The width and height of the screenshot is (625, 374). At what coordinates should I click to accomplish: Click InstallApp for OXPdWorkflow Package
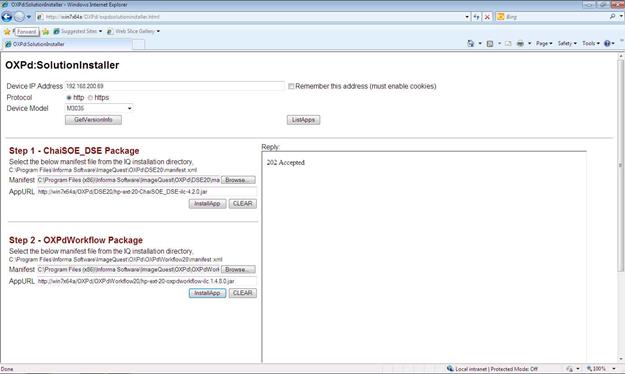(x=207, y=293)
